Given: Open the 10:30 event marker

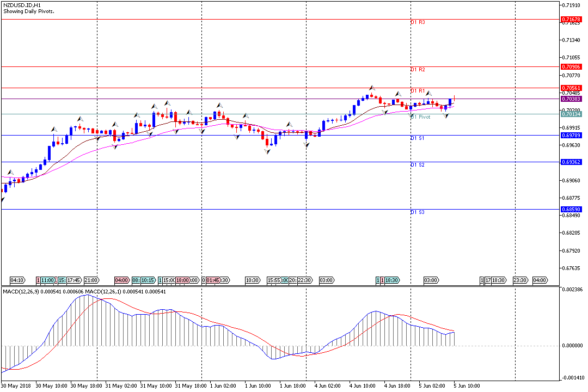Looking at the screenshot, I should point(253,280).
